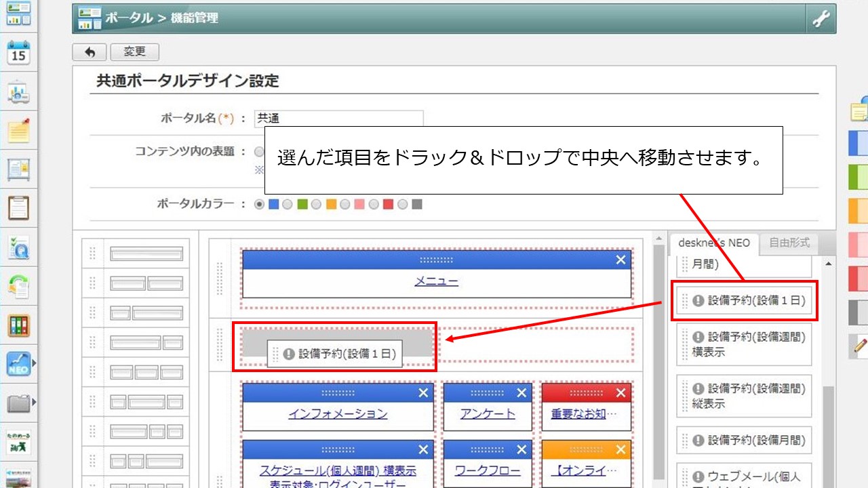Open the ワークフロー link

[488, 470]
